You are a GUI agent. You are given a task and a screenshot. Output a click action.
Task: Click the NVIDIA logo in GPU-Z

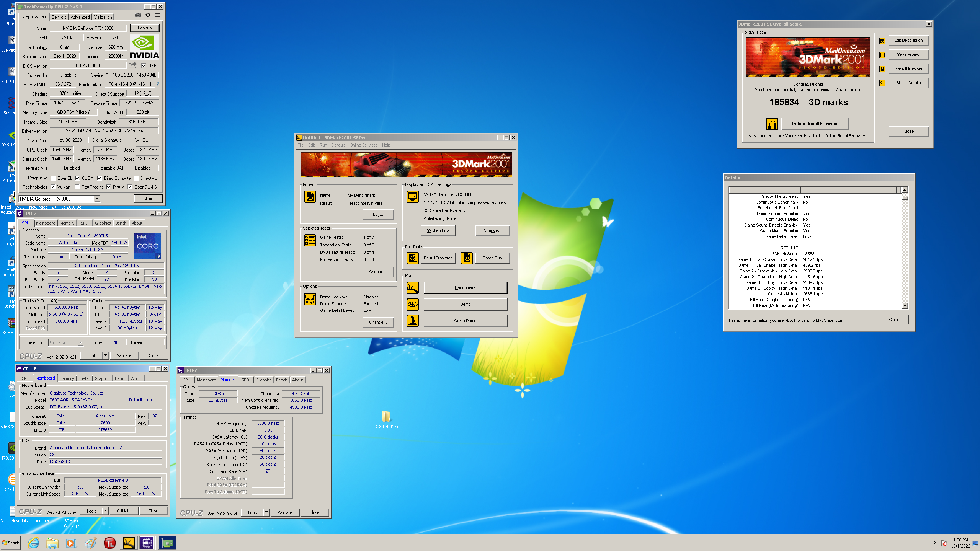[145, 47]
